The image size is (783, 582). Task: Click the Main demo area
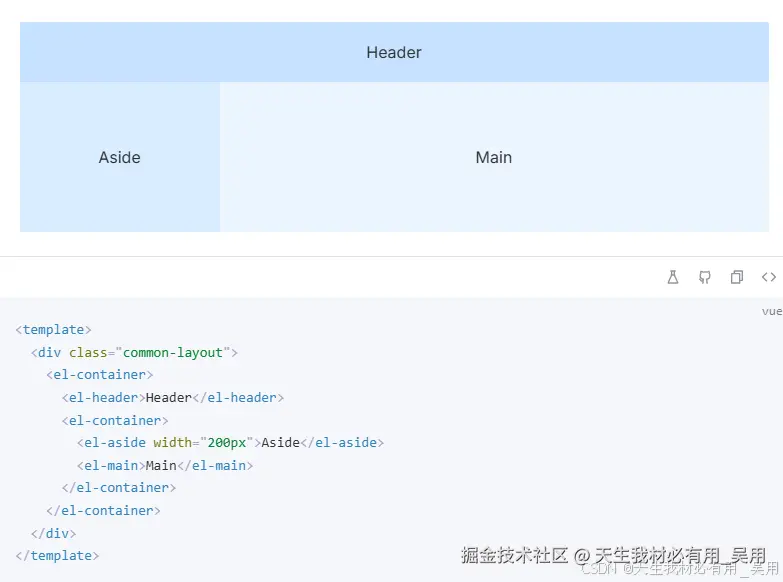pos(494,157)
